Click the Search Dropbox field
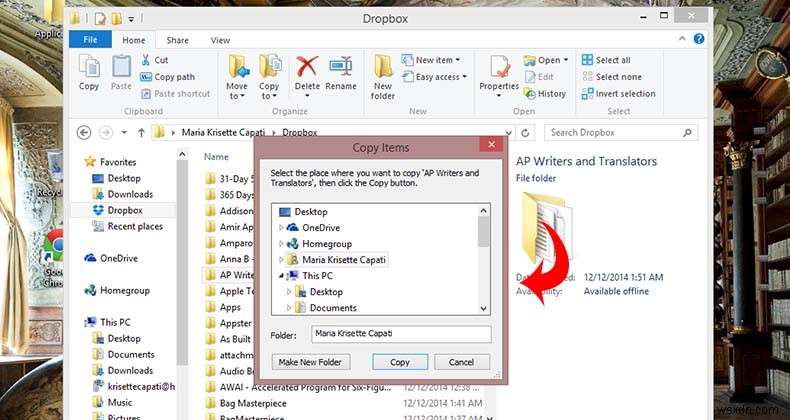 (x=621, y=133)
